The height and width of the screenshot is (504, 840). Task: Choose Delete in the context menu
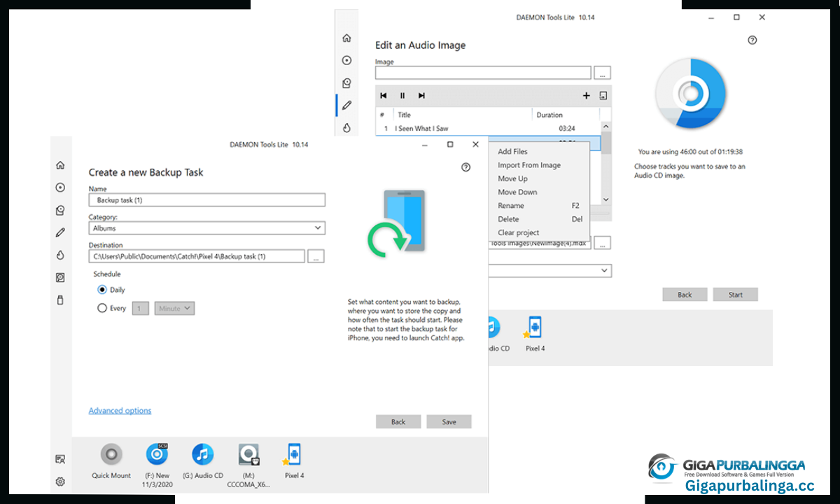[508, 219]
